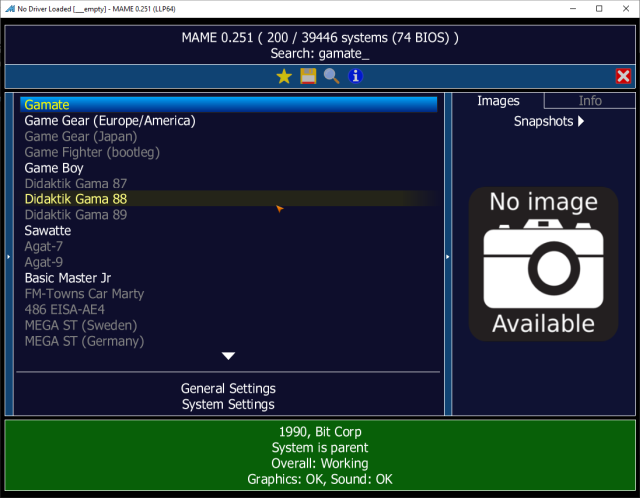Collapse the left filter panel arrow
The height and width of the screenshot is (498, 640).
(9, 257)
